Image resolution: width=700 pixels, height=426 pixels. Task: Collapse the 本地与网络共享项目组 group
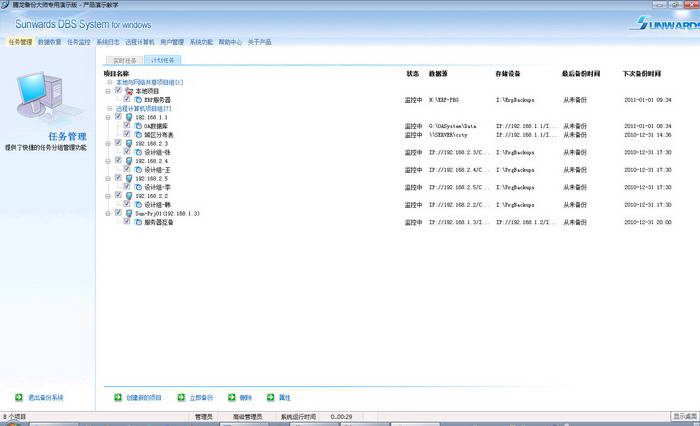coord(110,82)
